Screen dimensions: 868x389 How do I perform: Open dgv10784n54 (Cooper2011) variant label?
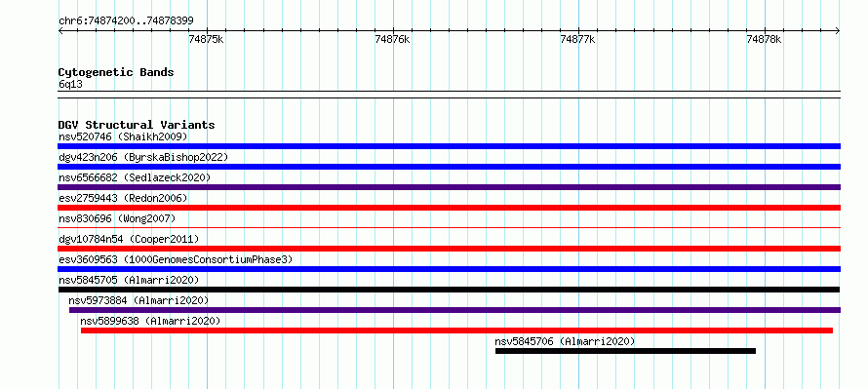[x=129, y=239]
